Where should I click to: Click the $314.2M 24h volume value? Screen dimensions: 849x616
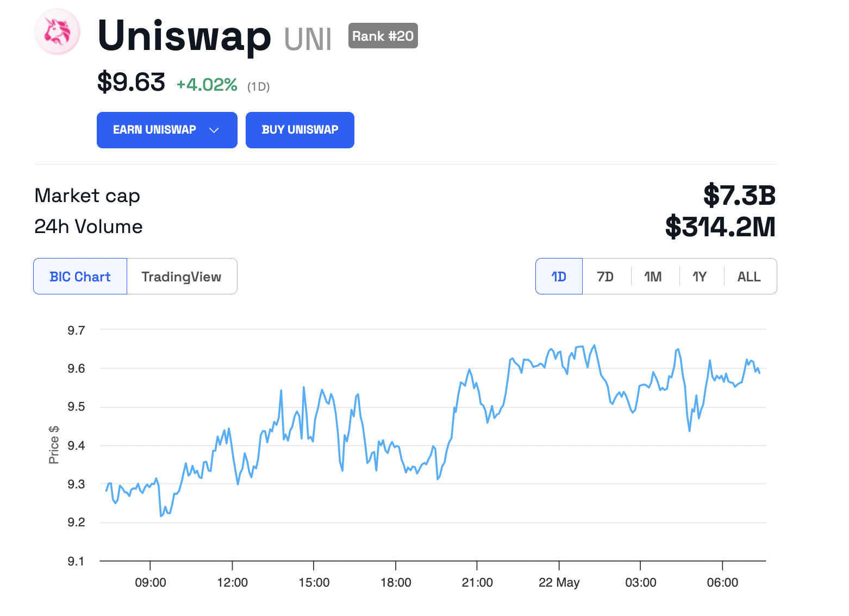click(x=720, y=227)
